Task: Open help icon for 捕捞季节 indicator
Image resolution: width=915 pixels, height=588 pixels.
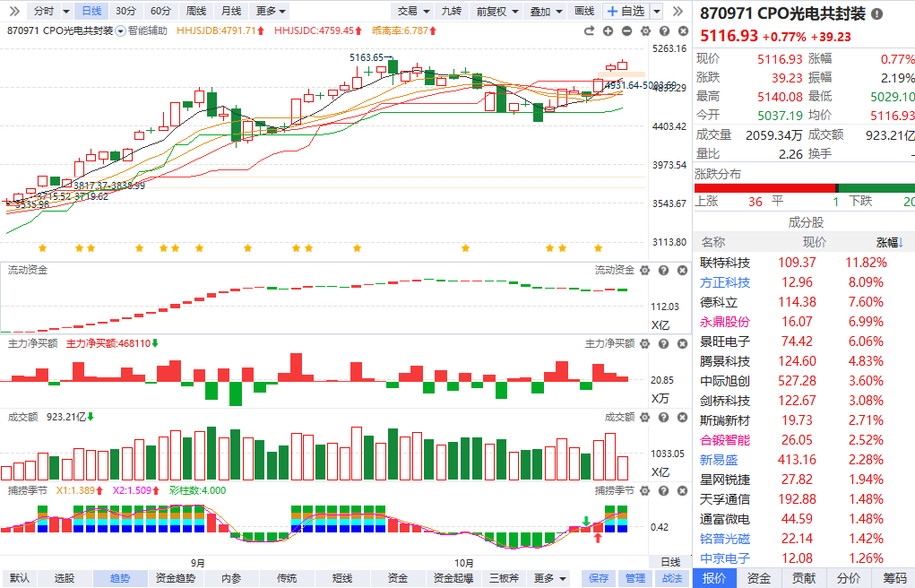Action: click(x=661, y=490)
